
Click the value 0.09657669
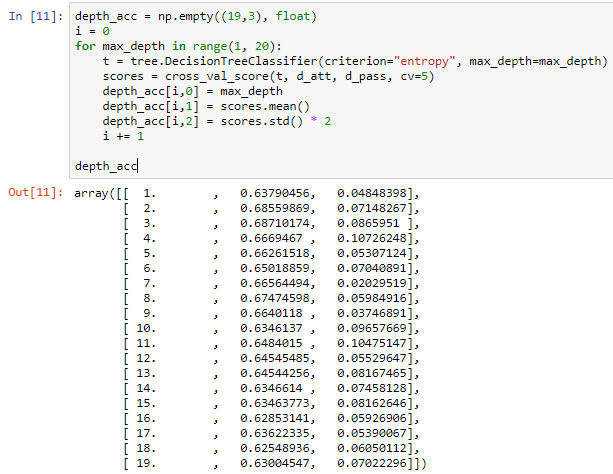(372, 328)
